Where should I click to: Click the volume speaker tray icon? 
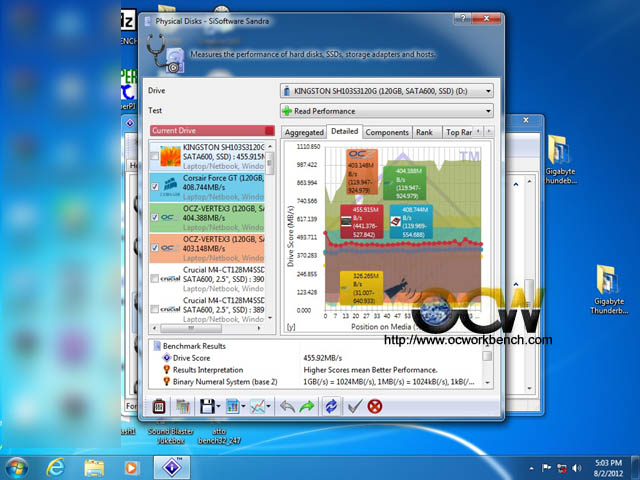pos(576,468)
